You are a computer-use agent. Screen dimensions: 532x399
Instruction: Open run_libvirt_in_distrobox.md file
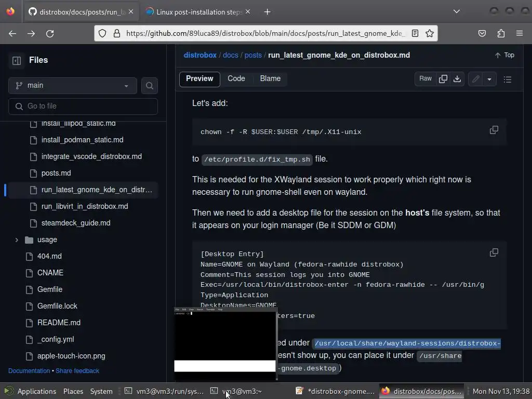click(85, 206)
